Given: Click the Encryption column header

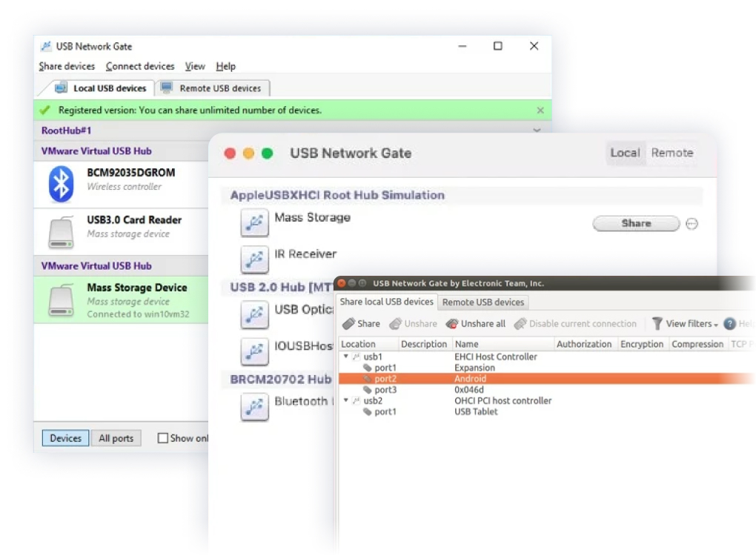Looking at the screenshot, I should (x=642, y=344).
